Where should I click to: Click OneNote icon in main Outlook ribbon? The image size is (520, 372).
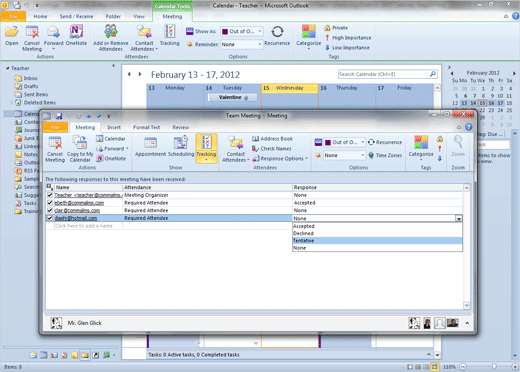pos(76,35)
